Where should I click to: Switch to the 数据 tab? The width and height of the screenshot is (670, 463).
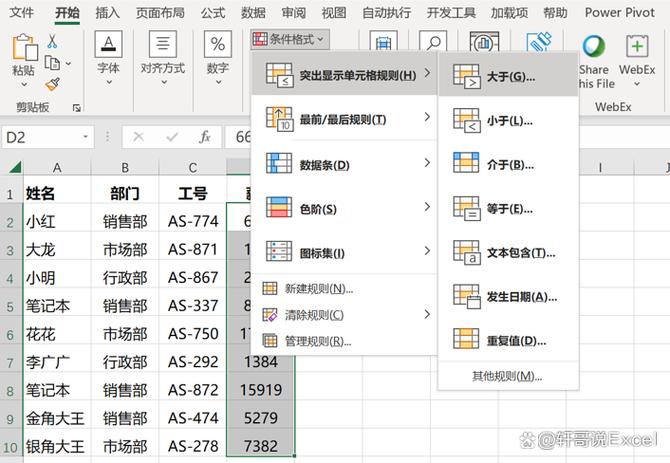click(x=253, y=12)
